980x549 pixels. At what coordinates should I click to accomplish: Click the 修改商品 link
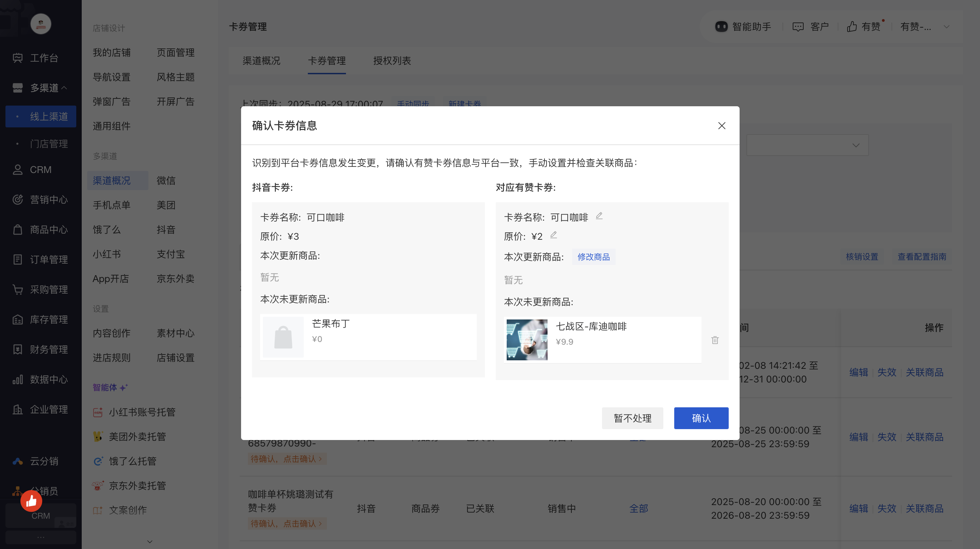593,257
